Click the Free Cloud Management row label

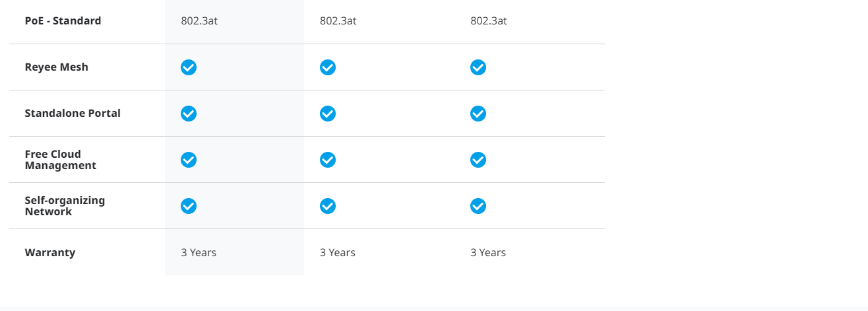coord(61,160)
